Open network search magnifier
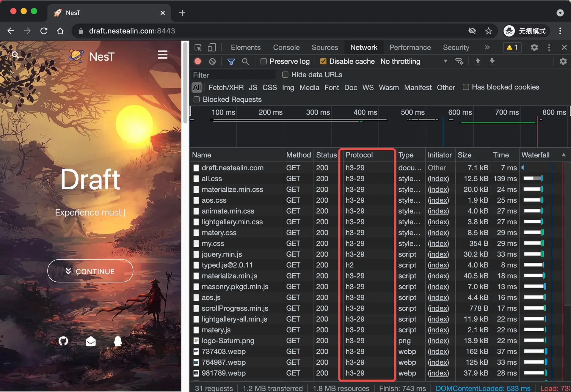Screen dimensions: 571x392 (x=245, y=62)
